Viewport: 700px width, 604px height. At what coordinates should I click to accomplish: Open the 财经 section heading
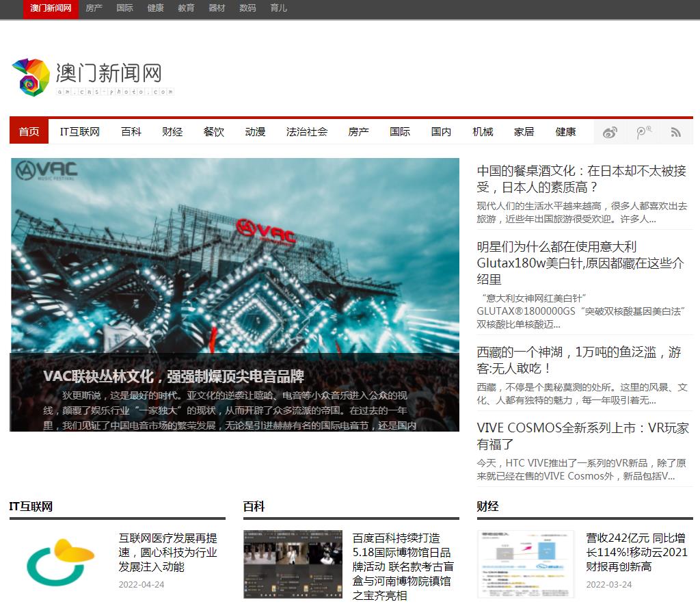(x=487, y=506)
